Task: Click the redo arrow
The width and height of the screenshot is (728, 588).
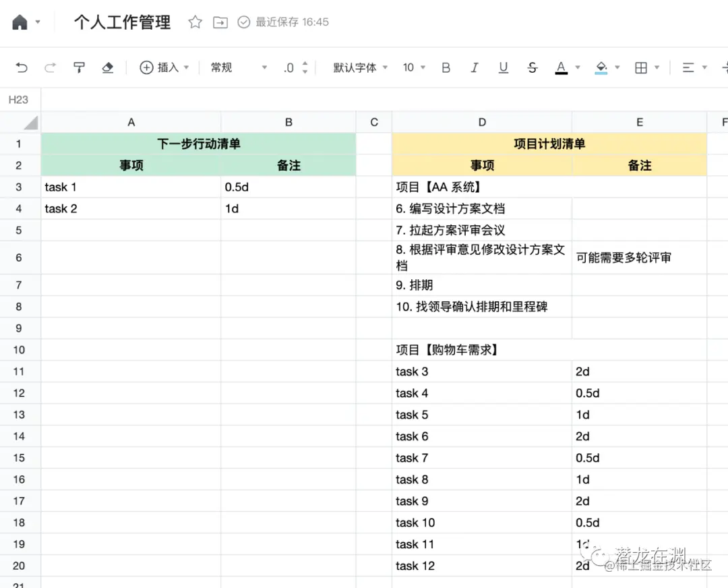Action: tap(50, 68)
